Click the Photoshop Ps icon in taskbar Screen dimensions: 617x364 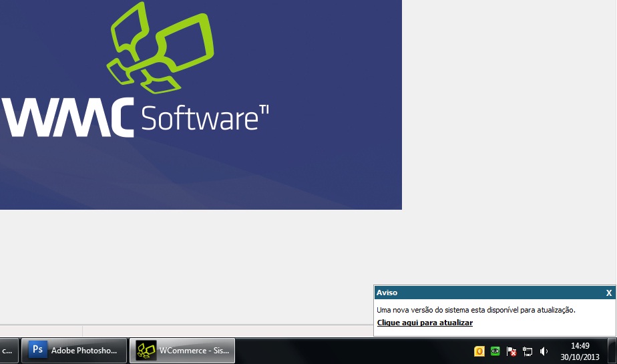38,350
